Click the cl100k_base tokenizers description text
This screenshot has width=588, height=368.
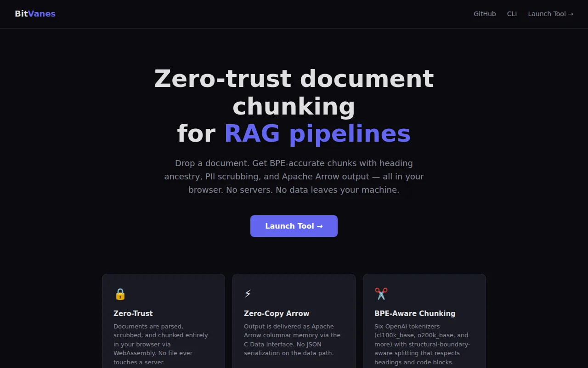(422, 344)
